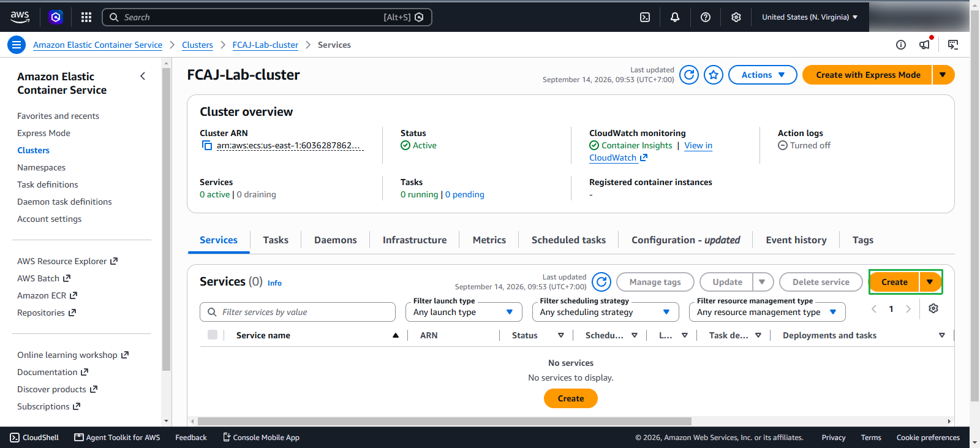The image size is (980, 448).
Task: Add FCAJ-Lab-cluster to favorites star
Action: click(x=714, y=75)
